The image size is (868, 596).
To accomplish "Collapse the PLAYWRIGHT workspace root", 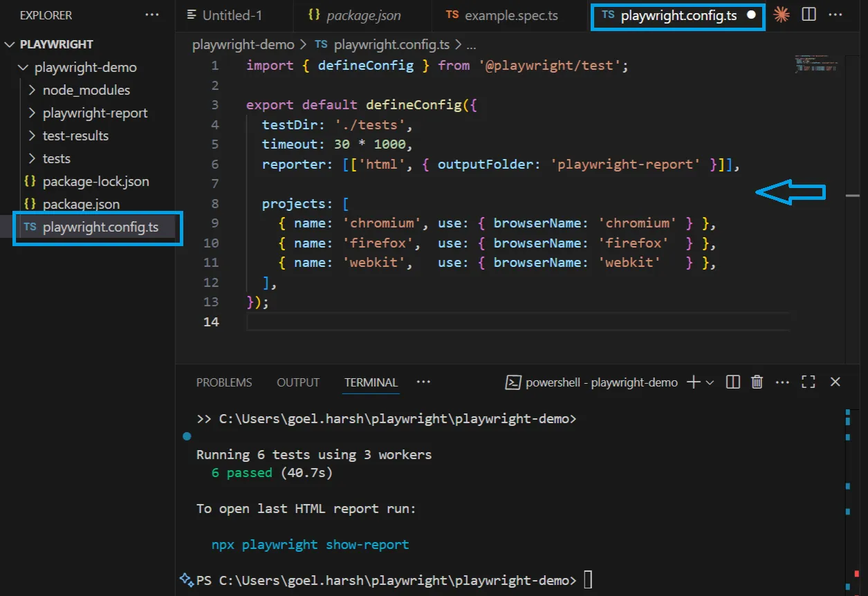I will pos(10,44).
